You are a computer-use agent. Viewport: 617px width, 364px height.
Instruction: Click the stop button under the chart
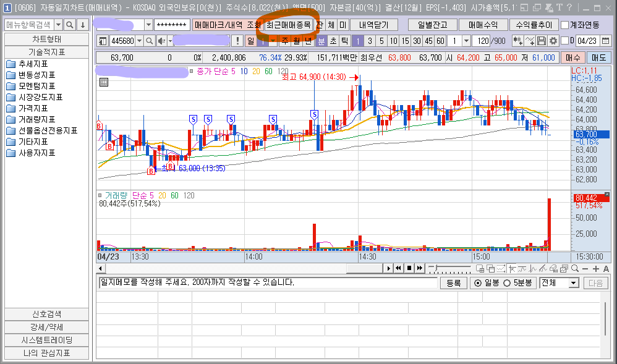pyautogui.click(x=409, y=268)
